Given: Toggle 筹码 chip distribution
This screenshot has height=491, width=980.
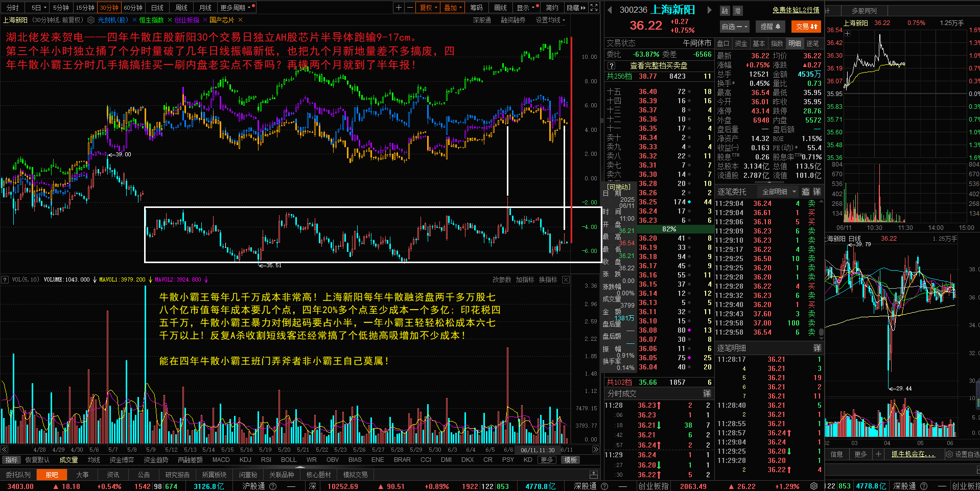Looking at the screenshot, I should [x=476, y=8].
